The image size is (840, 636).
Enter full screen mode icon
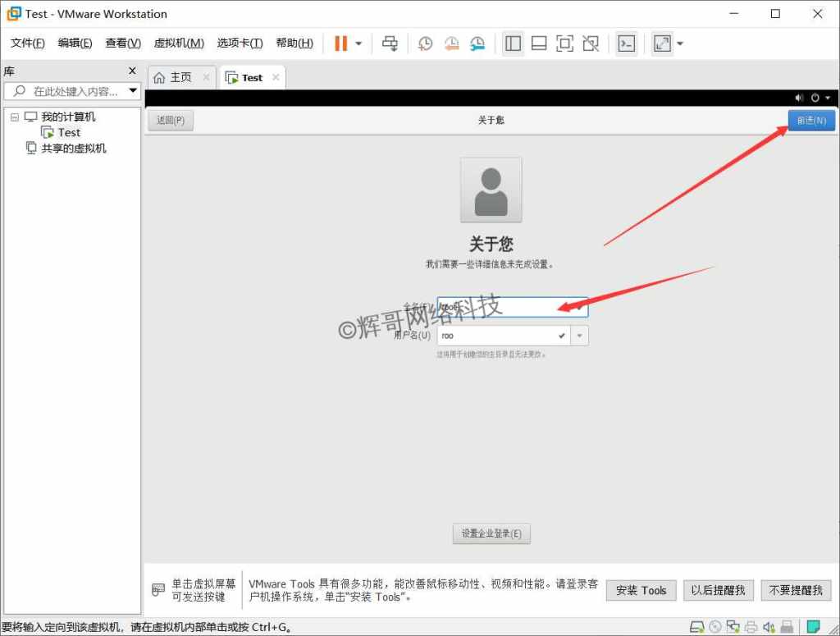tap(564, 43)
